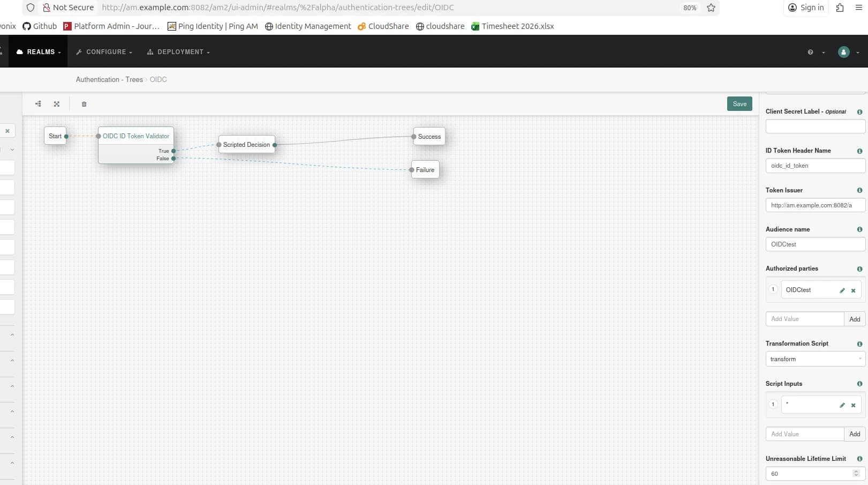Open the Timesheet 2026.xlsx bookmark
Image resolution: width=868 pixels, height=485 pixels.
tap(512, 26)
